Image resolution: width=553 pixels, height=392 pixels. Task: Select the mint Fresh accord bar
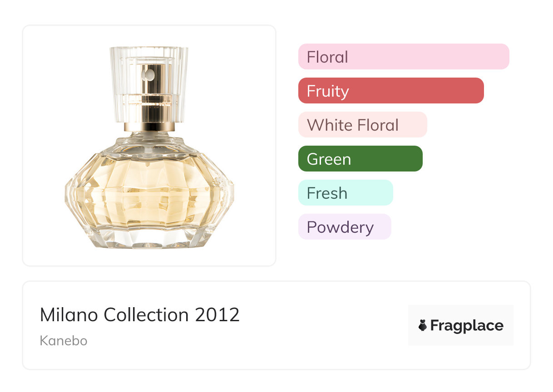pyautogui.click(x=345, y=193)
